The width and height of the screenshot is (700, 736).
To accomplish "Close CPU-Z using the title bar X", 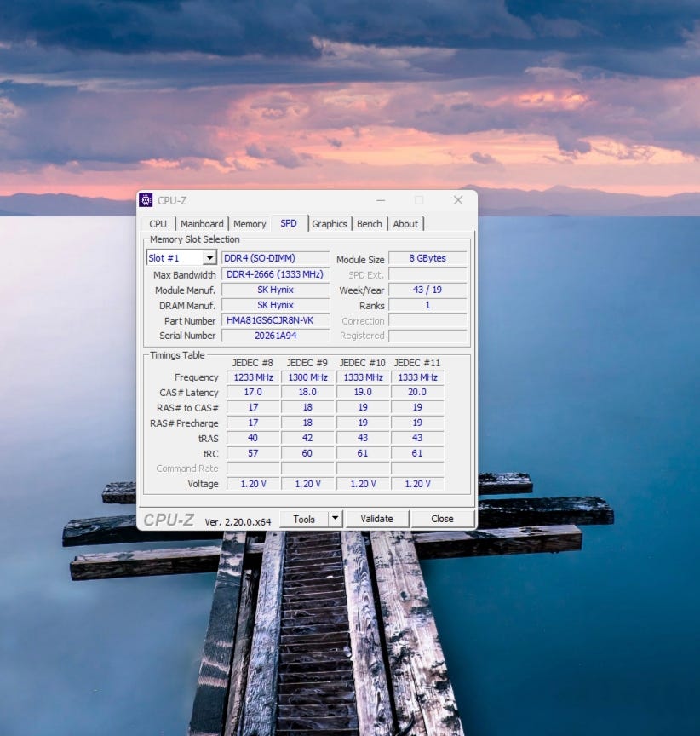I will click(x=458, y=200).
